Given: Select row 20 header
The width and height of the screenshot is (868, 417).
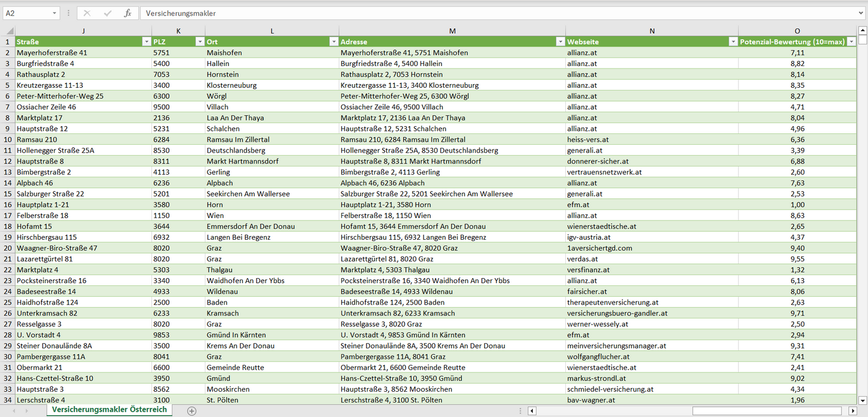Looking at the screenshot, I should (x=8, y=248).
